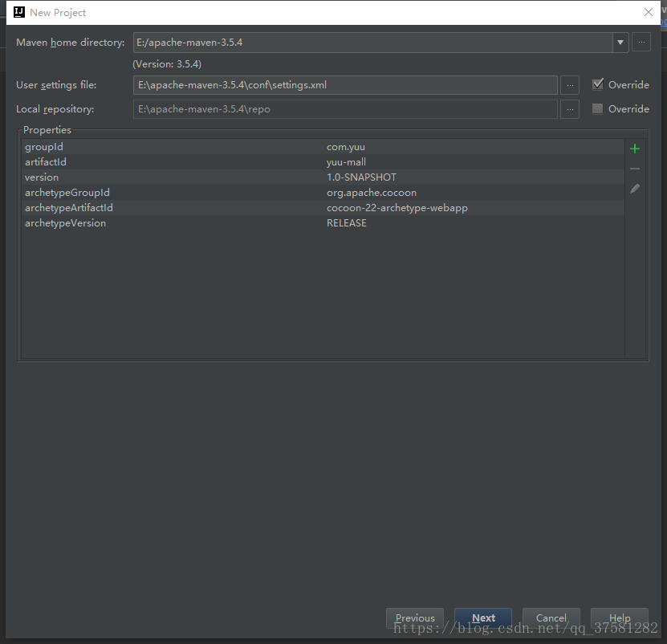The image size is (667, 644).
Task: Select the version property row
Action: (x=323, y=177)
